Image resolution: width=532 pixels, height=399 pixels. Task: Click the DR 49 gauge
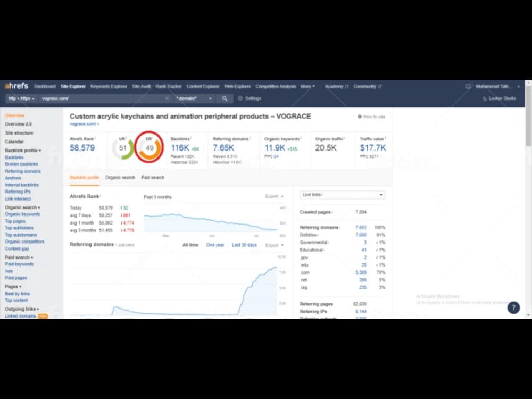click(x=149, y=148)
